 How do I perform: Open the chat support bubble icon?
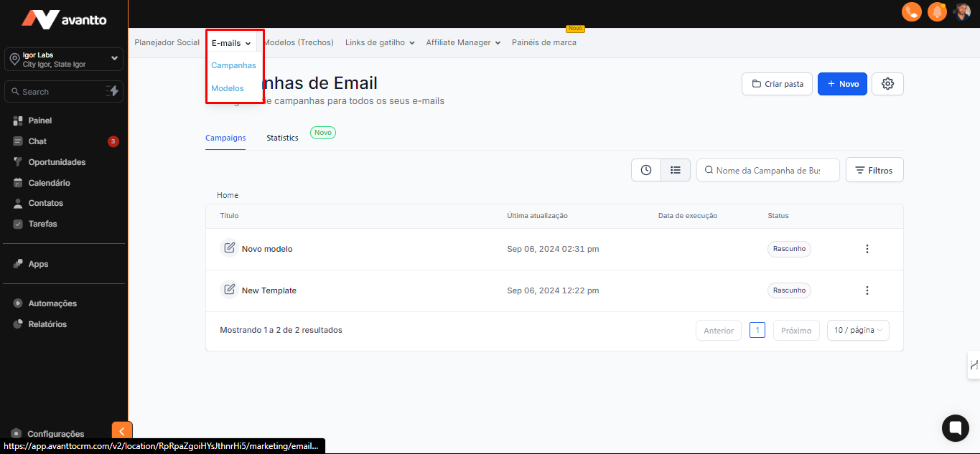955,428
